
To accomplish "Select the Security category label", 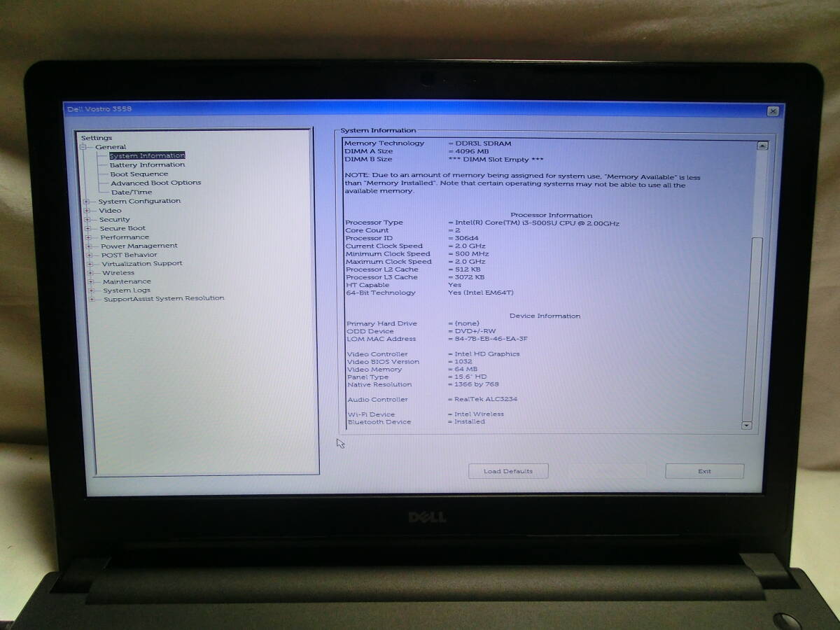I will (115, 220).
